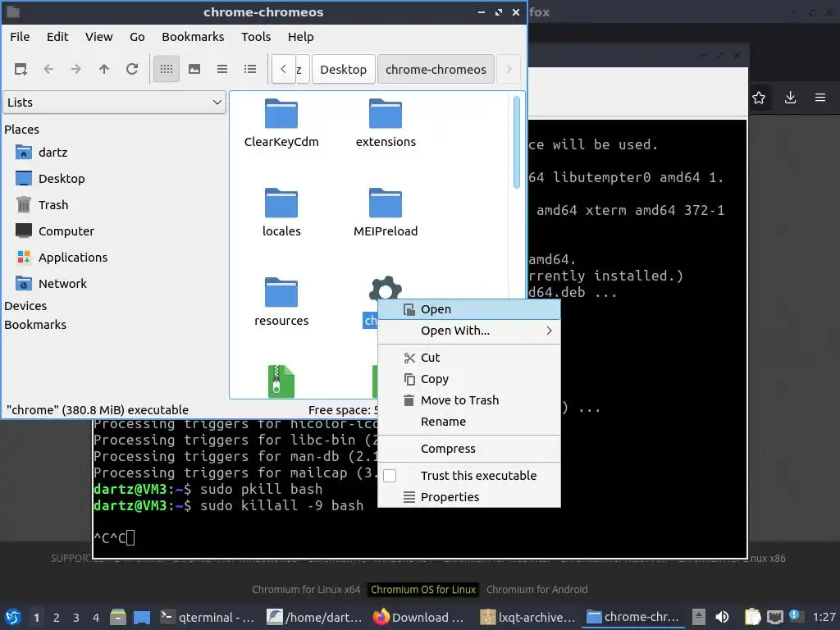Image resolution: width=840 pixels, height=630 pixels.
Task: Open the LXQt start menu icon
Action: tap(13, 617)
